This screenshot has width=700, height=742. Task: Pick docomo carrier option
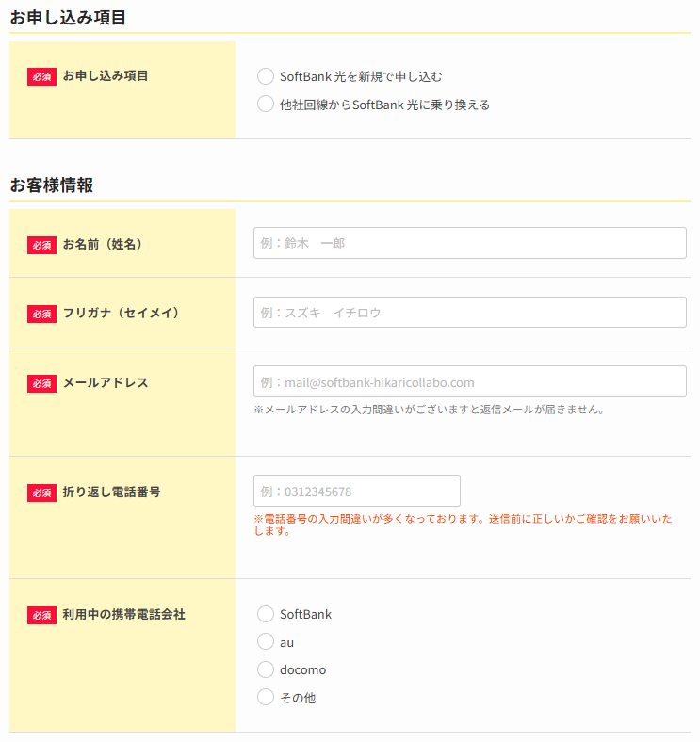point(266,669)
